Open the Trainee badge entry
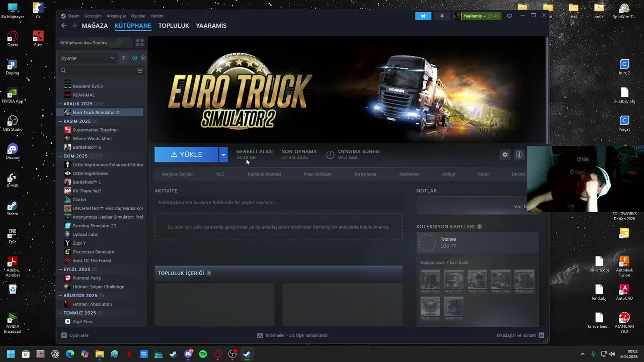Screen dimensions: 644x362 coord(477,243)
